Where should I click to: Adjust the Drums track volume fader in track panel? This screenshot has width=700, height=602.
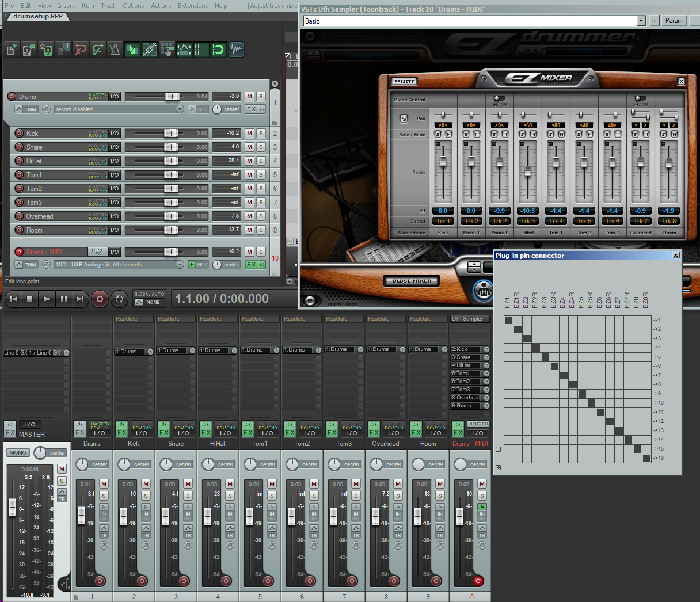pyautogui.click(x=172, y=97)
